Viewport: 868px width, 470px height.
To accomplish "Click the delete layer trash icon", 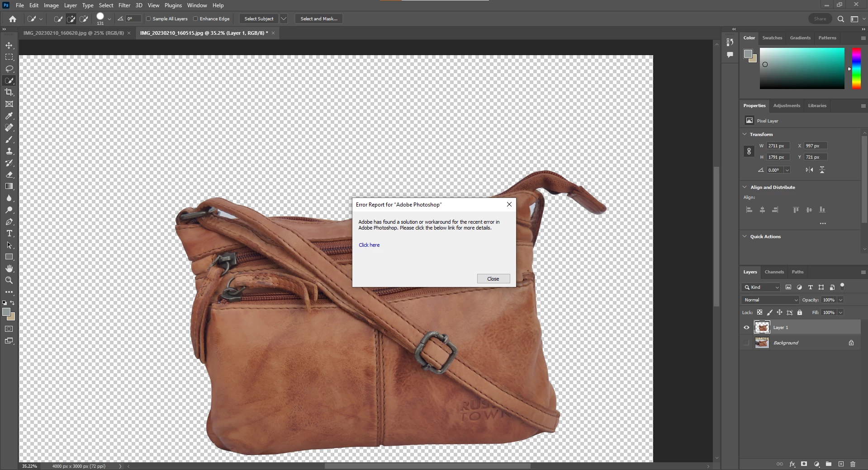I will tap(853, 464).
